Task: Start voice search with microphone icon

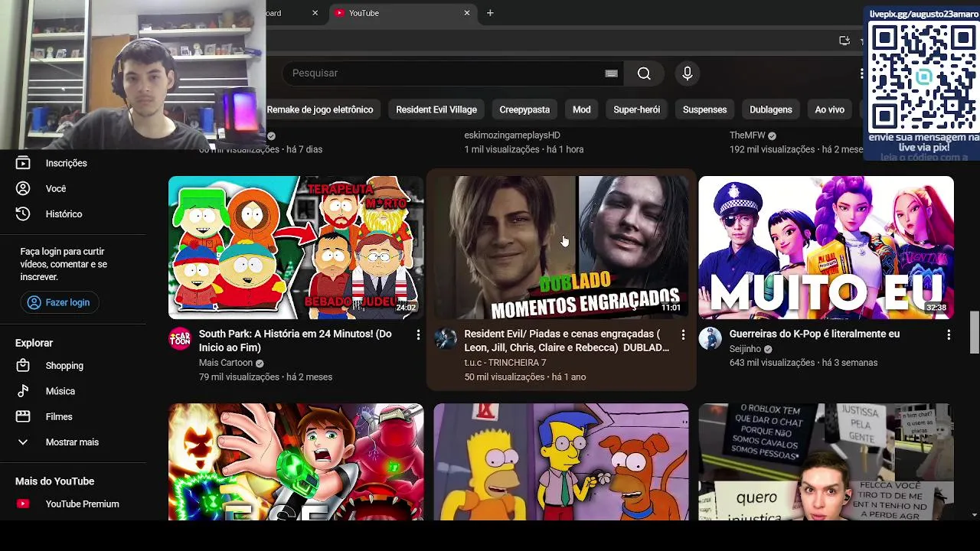Action: click(x=688, y=73)
